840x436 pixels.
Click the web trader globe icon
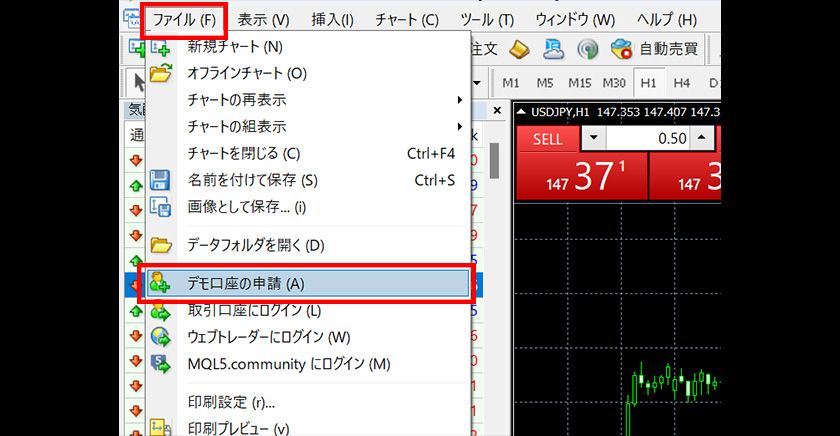pyautogui.click(x=160, y=337)
